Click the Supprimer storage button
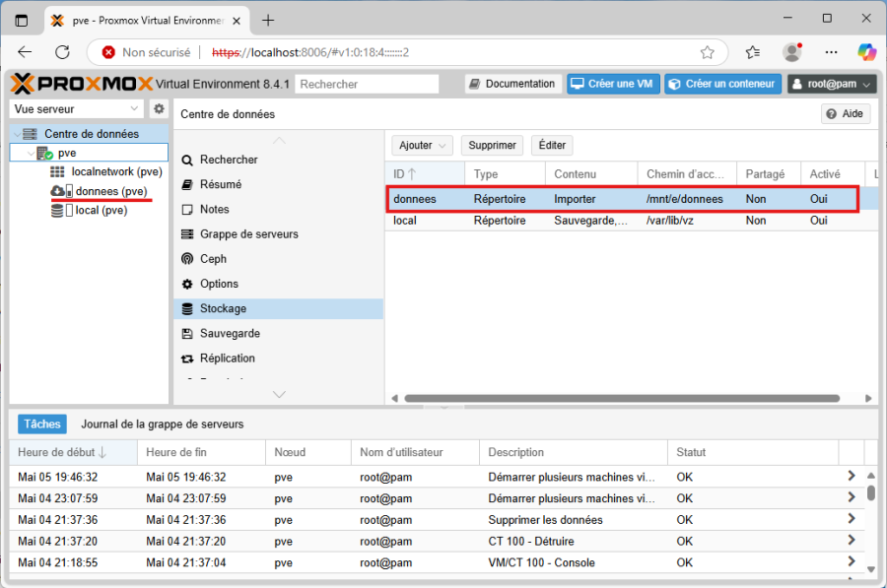 492,146
